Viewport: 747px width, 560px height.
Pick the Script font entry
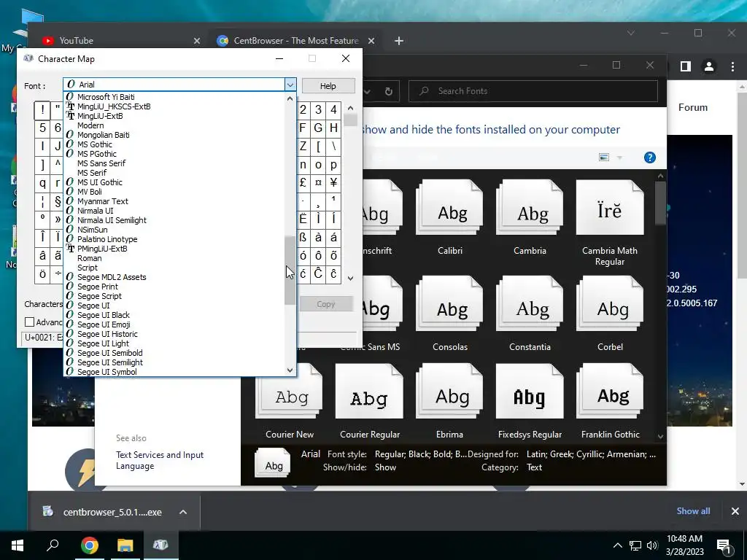coord(88,268)
